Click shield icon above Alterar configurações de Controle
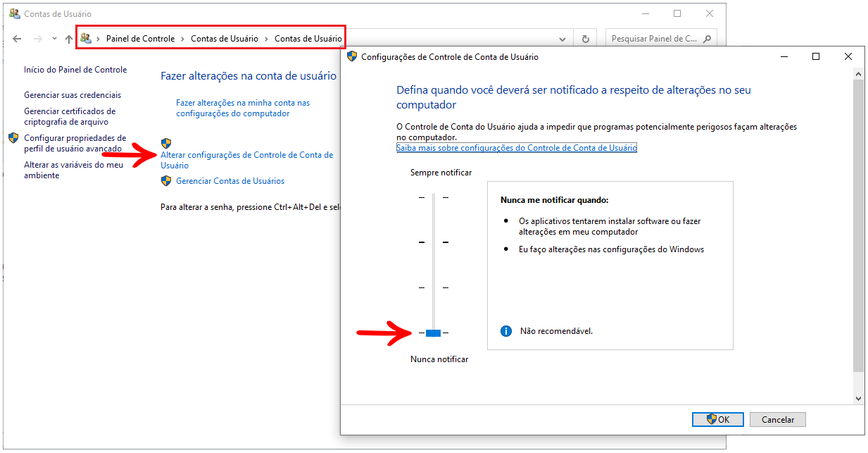Viewport: 868px width, 453px height. coord(166,143)
